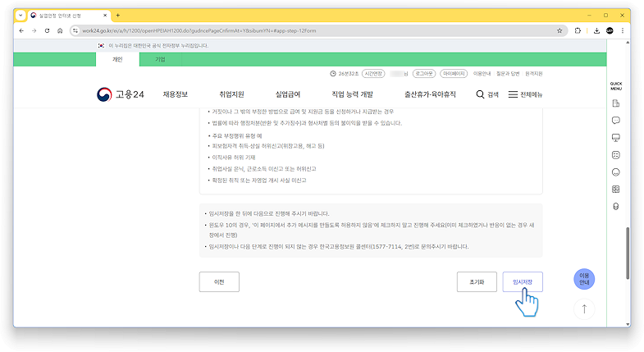644x352 pixels.
Task: Click the page vertical scrollbar thumb
Action: [x=628, y=253]
